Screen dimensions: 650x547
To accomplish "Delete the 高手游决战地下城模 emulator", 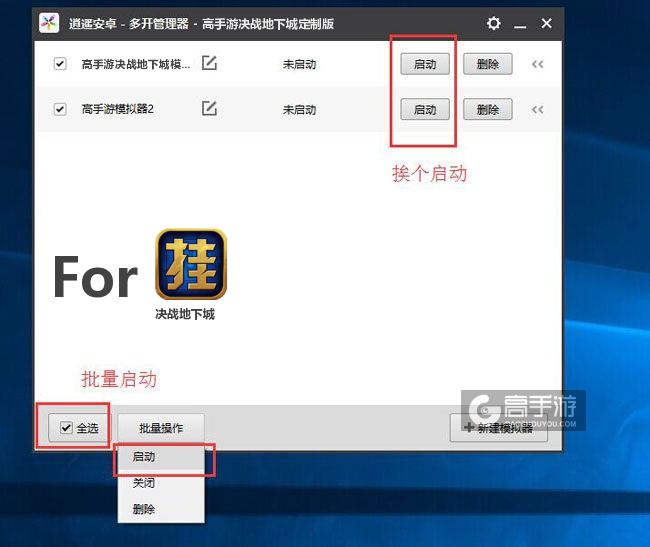I will [x=488, y=64].
